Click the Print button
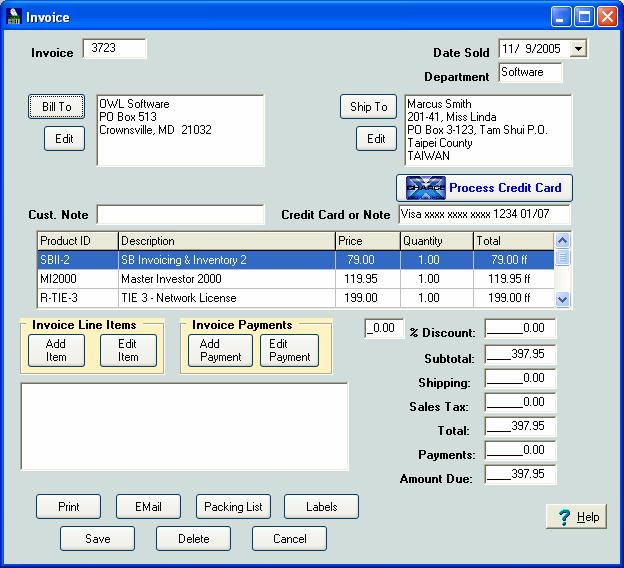Screen dimensions: 624x568 (68, 507)
